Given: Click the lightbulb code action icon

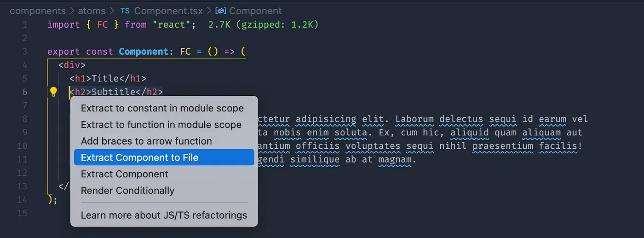Looking at the screenshot, I should [x=53, y=92].
